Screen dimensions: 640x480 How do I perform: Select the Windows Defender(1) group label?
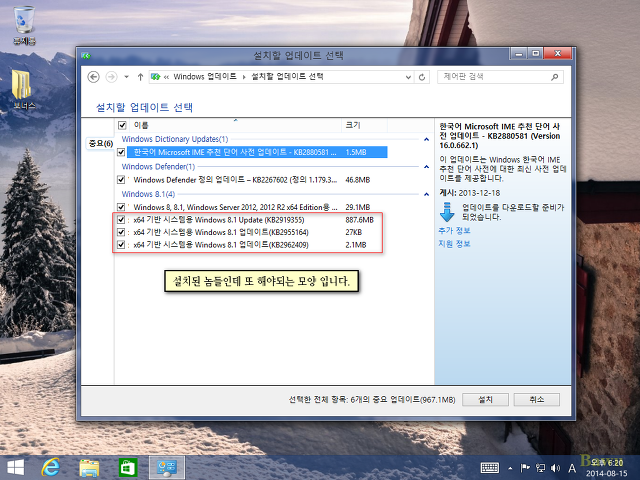click(158, 167)
